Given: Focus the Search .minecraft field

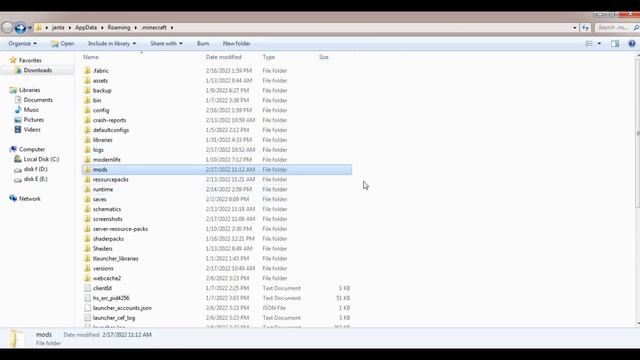Looking at the screenshot, I should click(616, 27).
